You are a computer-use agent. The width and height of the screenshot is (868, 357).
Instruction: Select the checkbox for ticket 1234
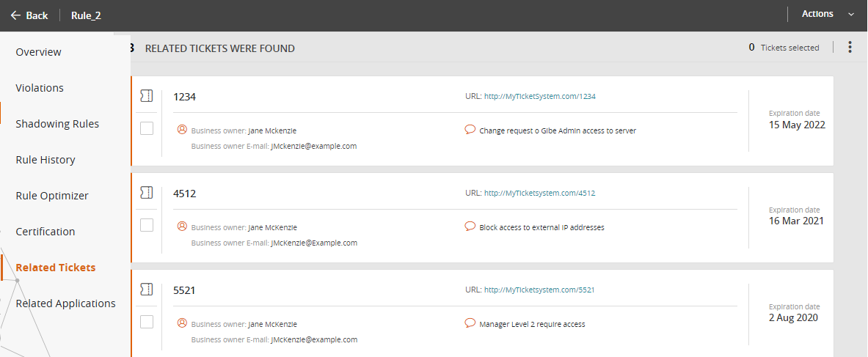(147, 128)
